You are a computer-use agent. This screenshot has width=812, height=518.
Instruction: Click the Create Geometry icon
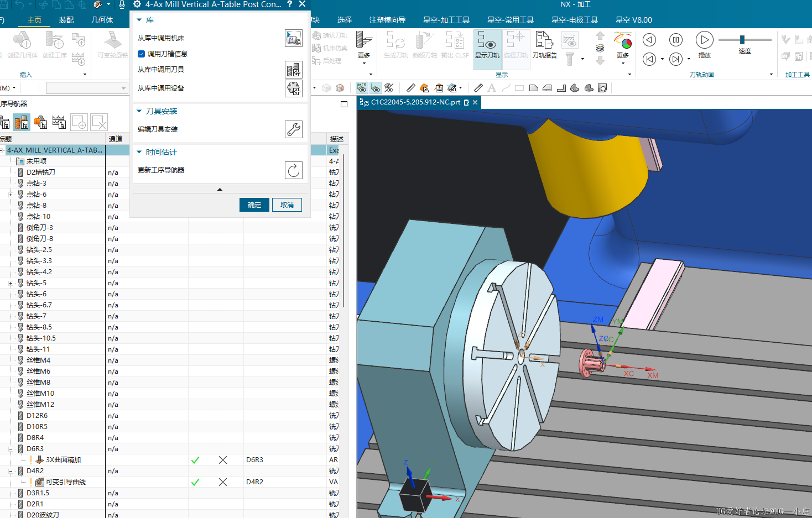(22, 44)
